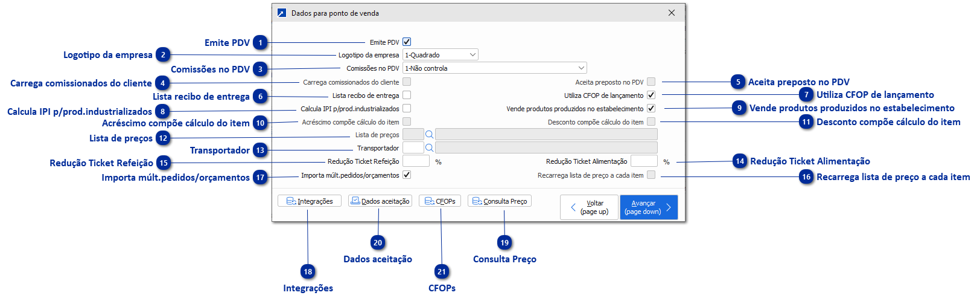Uncheck Importa múlt.pedidos/orçamentos checkbox
Screen dimensions: 980x304
click(407, 175)
